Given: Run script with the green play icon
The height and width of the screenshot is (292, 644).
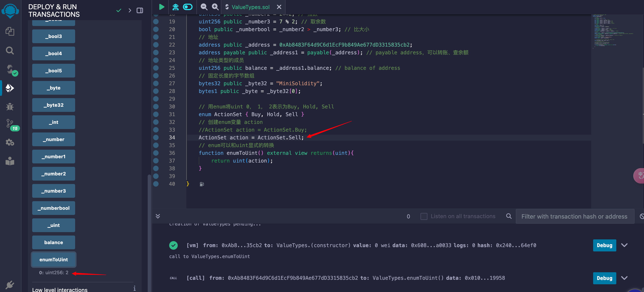Looking at the screenshot, I should pos(161,7).
